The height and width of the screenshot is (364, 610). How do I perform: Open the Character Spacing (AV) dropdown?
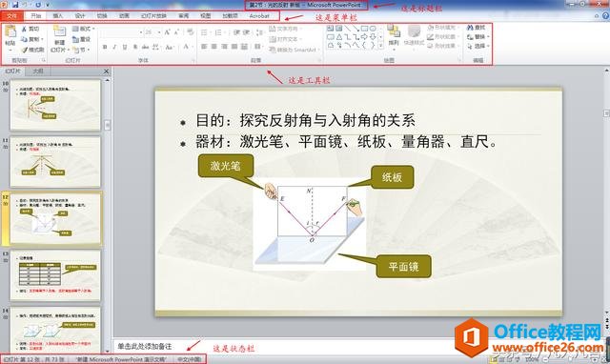tap(156, 47)
